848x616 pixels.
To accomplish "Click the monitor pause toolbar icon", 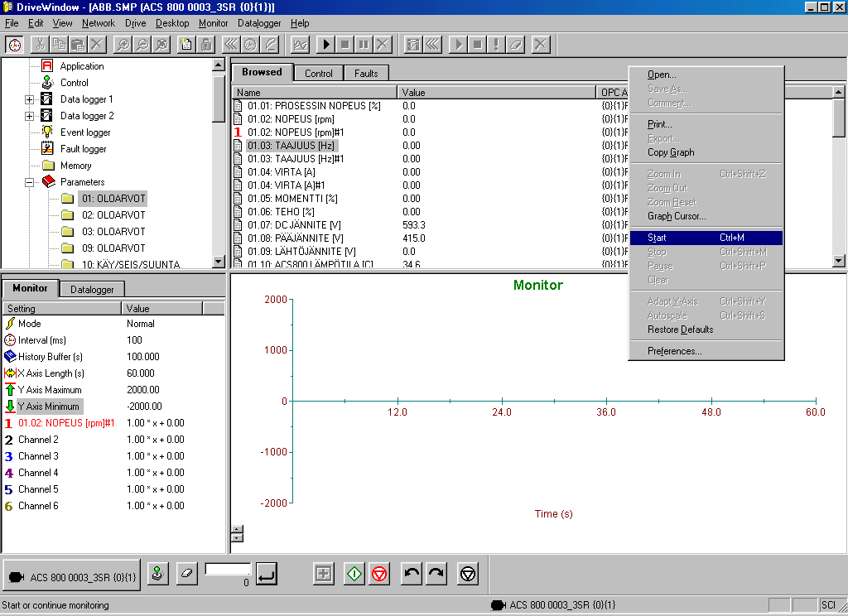I will pyautogui.click(x=364, y=45).
